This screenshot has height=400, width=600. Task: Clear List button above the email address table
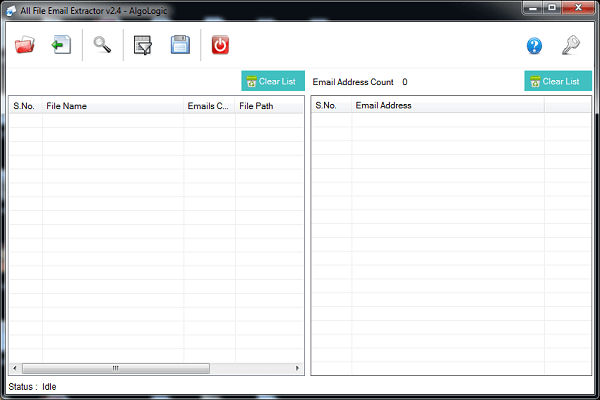pyautogui.click(x=558, y=81)
